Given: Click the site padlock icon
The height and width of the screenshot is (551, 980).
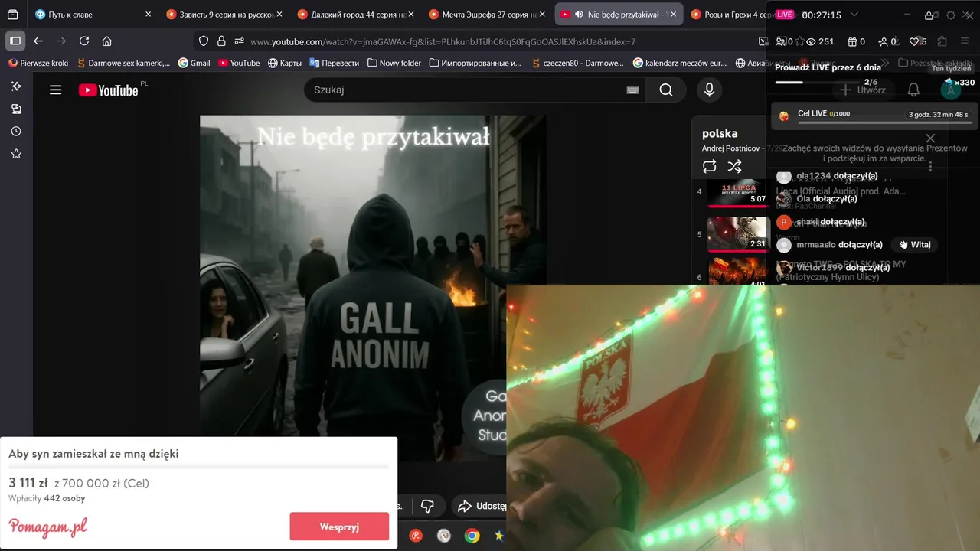Looking at the screenshot, I should [x=221, y=41].
